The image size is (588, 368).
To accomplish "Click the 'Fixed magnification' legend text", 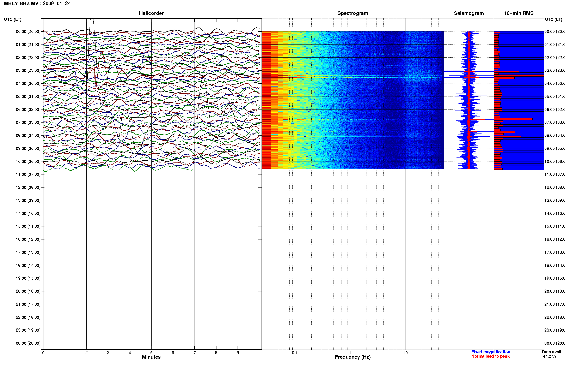I will tap(491, 352).
